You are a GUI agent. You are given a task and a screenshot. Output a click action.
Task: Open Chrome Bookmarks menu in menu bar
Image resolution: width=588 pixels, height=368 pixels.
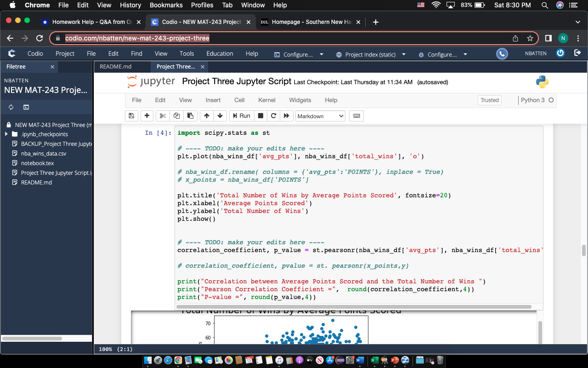tap(166, 5)
